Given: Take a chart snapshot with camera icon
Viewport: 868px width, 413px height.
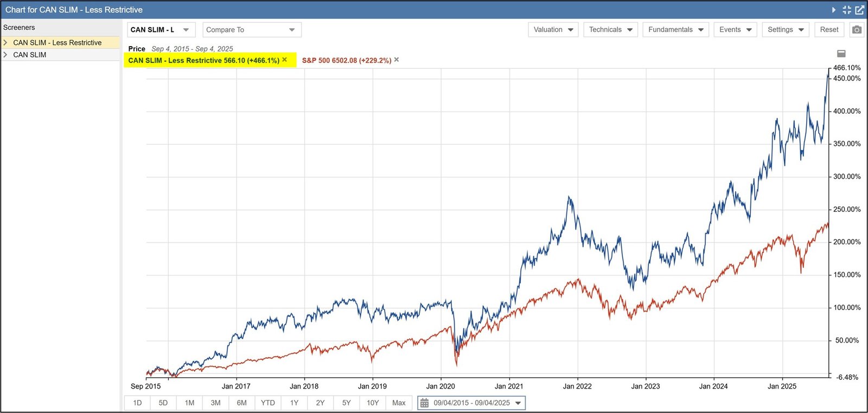Looking at the screenshot, I should click(x=857, y=30).
